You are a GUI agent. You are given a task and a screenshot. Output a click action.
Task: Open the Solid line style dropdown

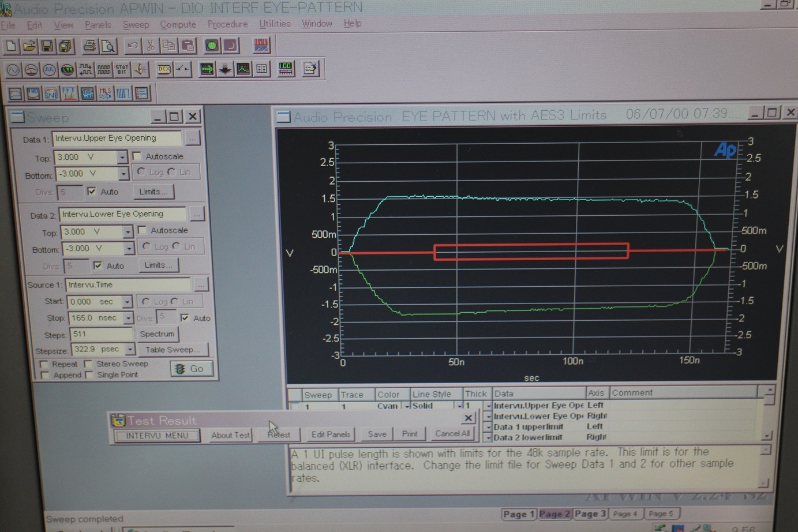pyautogui.click(x=460, y=406)
